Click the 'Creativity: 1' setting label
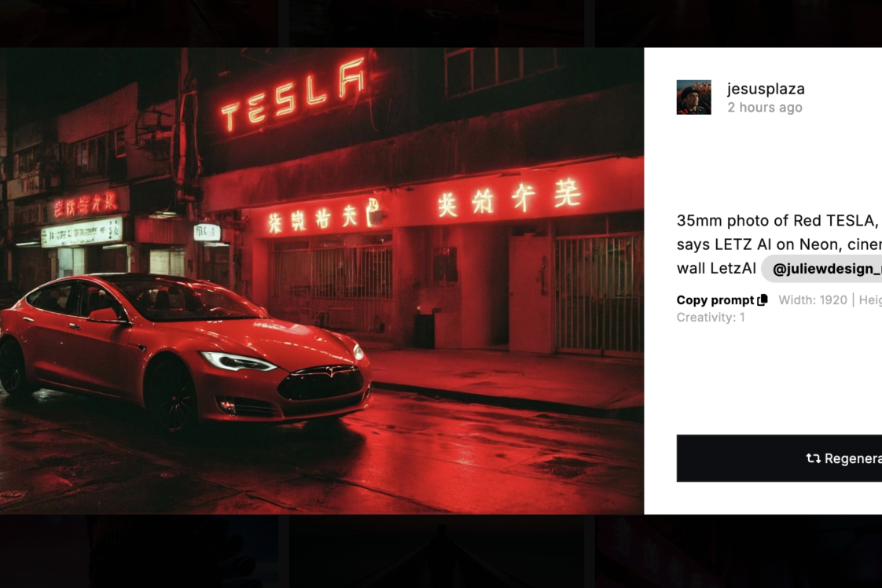The height and width of the screenshot is (588, 882). pyautogui.click(x=711, y=318)
